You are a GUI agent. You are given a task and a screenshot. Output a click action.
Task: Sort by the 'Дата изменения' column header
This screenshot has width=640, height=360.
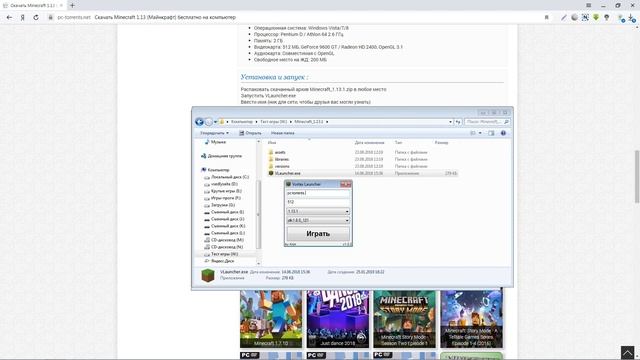click(x=369, y=142)
